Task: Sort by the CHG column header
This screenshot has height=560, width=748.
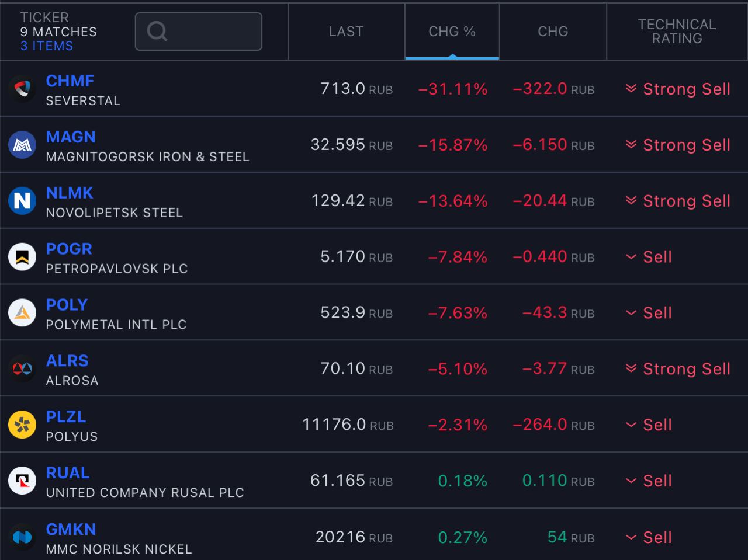Action: coord(553,32)
